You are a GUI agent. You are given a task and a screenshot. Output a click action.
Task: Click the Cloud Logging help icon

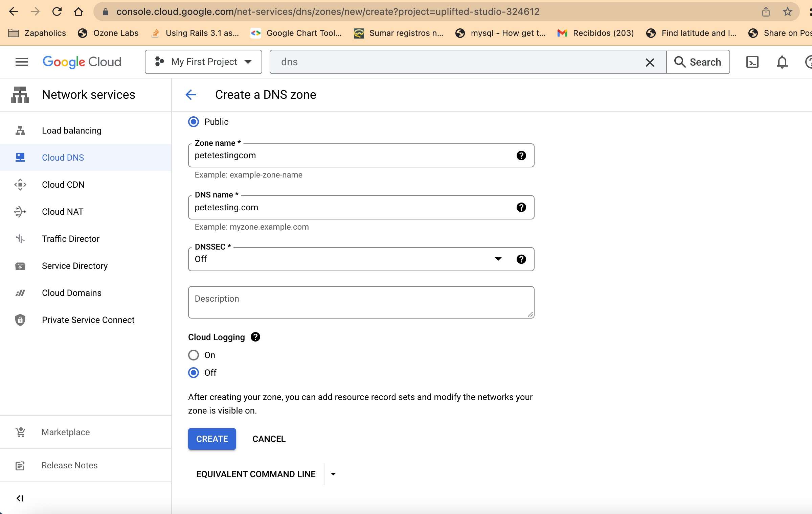(255, 337)
